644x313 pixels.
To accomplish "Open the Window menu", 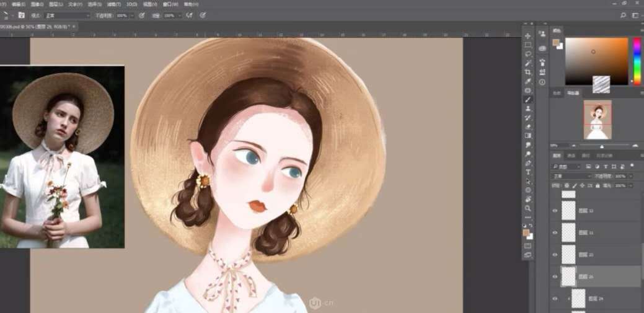I will 167,4.
